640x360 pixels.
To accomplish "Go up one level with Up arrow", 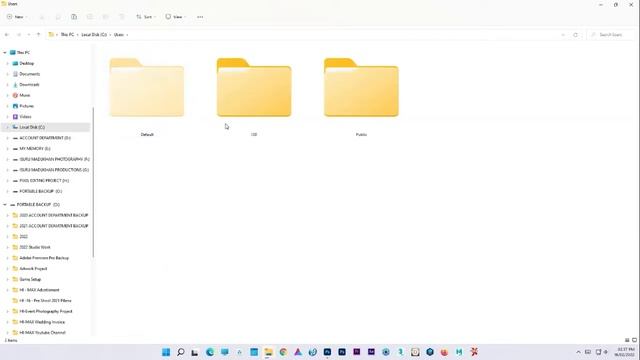I will pos(39,35).
